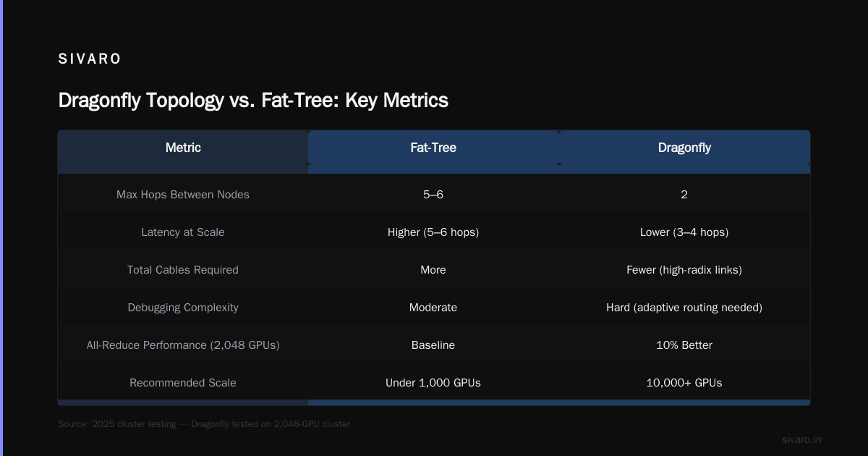
Task: Click All-Reduce Performance (2,048 GPUs) label
Action: 183,345
